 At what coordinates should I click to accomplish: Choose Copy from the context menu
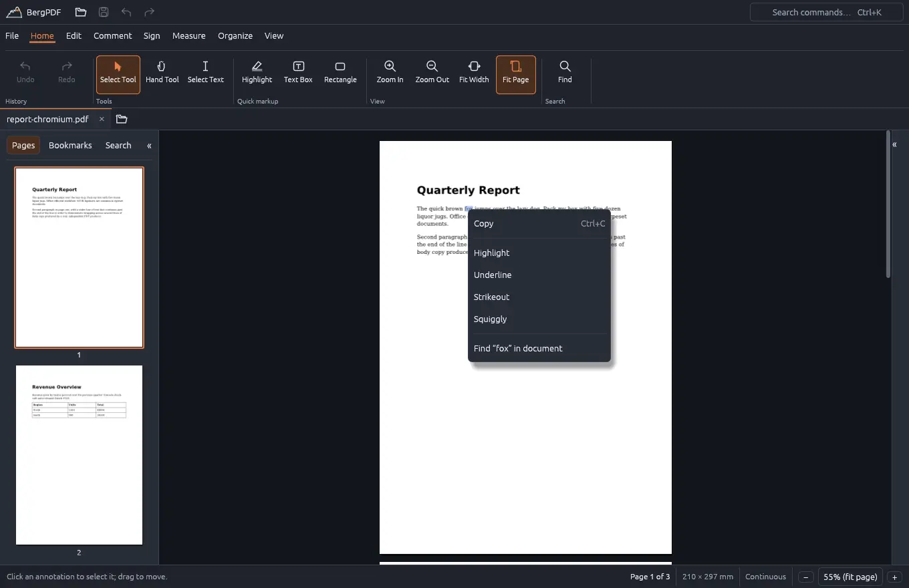coord(539,224)
